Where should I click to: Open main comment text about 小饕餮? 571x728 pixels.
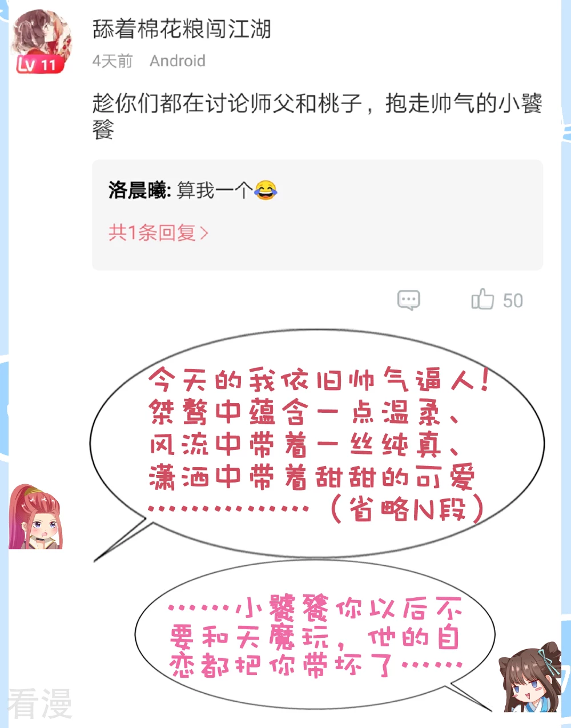click(317, 116)
